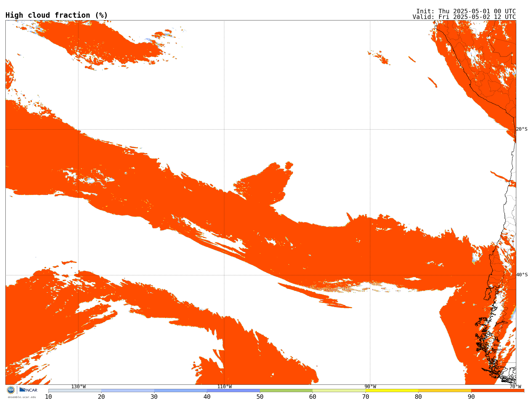Click the colorbar label "80"
This screenshot has width=532, height=400.
418,397
